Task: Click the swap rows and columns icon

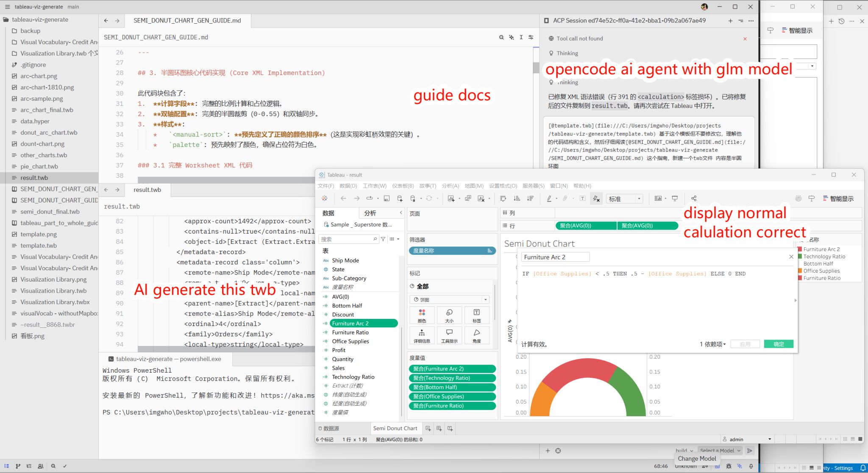Action: 503,198
